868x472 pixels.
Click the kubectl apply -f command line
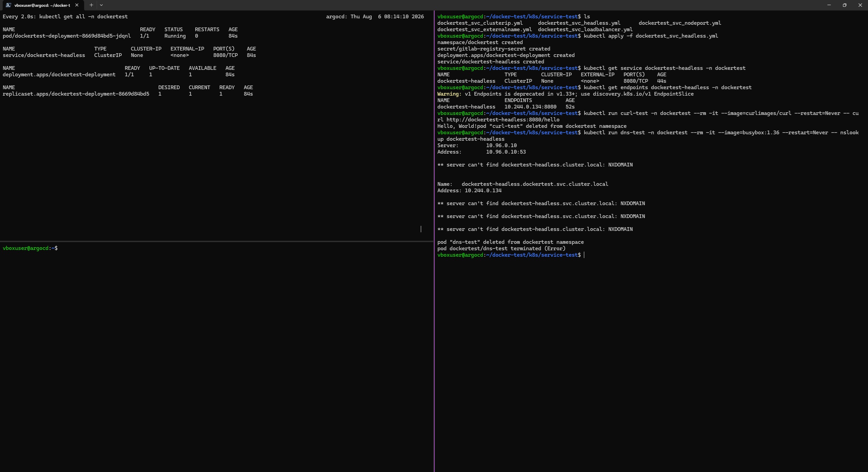pyautogui.click(x=651, y=36)
